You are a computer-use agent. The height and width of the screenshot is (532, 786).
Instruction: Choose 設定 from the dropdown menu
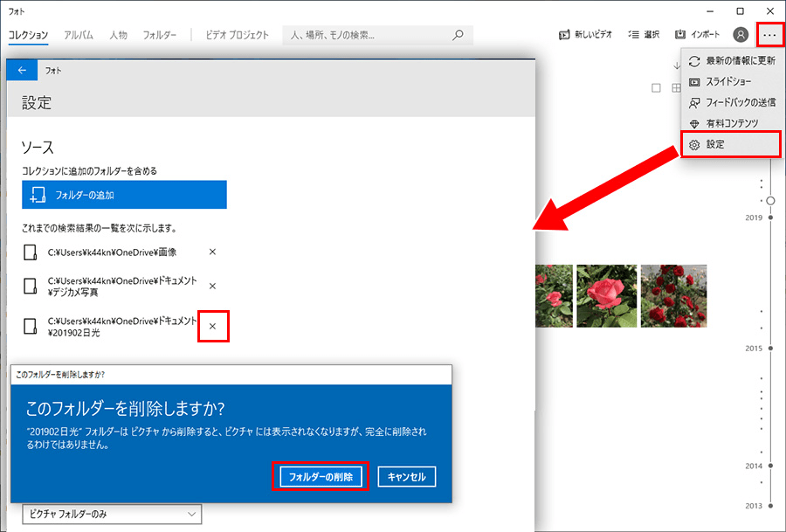(730, 144)
